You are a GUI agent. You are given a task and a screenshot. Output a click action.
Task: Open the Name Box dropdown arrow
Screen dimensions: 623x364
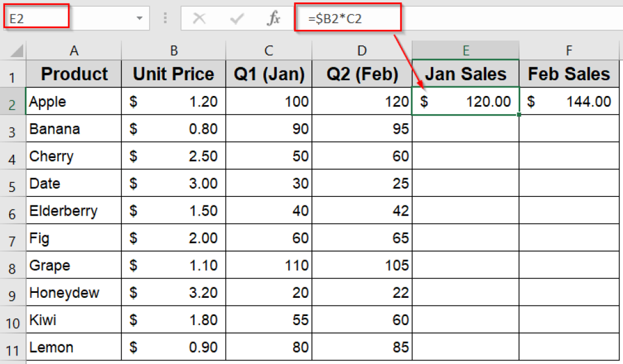(138, 18)
